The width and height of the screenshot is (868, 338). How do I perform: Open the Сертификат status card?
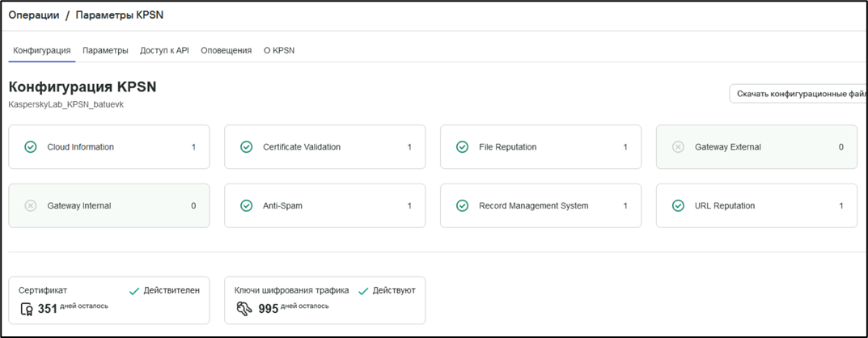pos(108,300)
